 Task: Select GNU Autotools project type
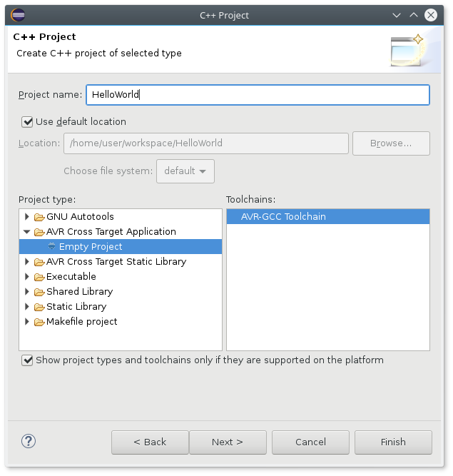[x=80, y=216]
